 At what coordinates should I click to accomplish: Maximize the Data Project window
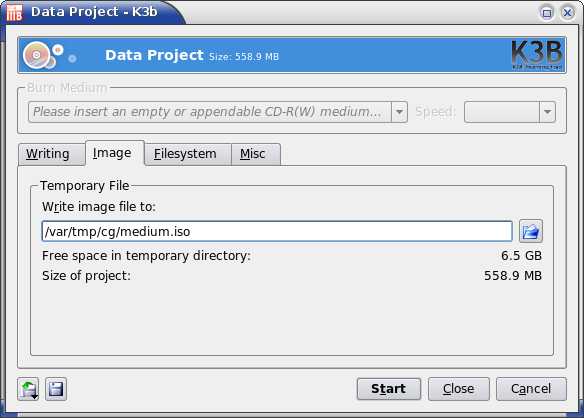pos(547,13)
